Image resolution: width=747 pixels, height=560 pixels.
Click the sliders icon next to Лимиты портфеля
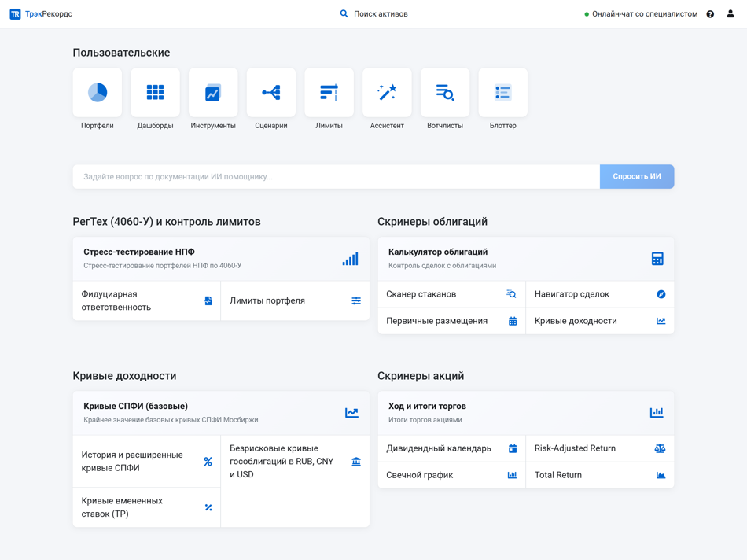[356, 300]
